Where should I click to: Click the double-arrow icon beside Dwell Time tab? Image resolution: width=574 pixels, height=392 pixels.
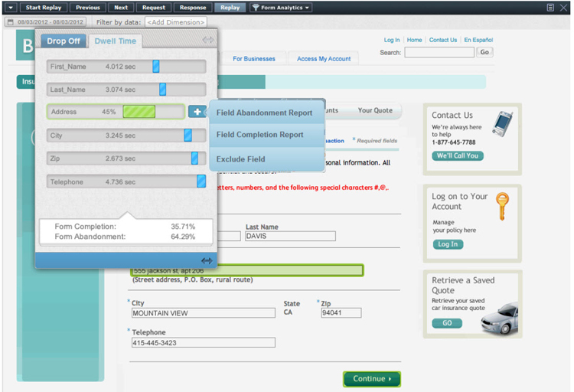tap(207, 41)
